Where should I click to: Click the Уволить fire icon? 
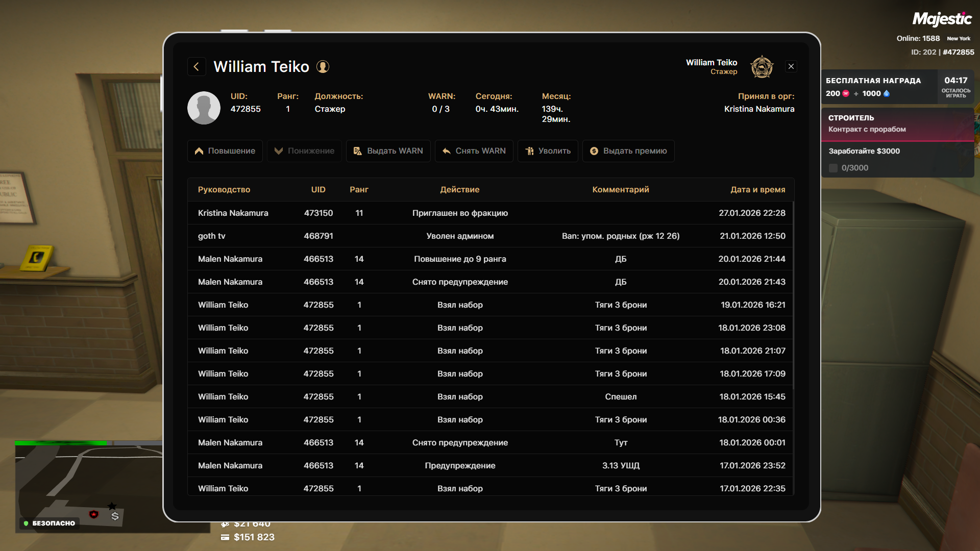point(529,151)
